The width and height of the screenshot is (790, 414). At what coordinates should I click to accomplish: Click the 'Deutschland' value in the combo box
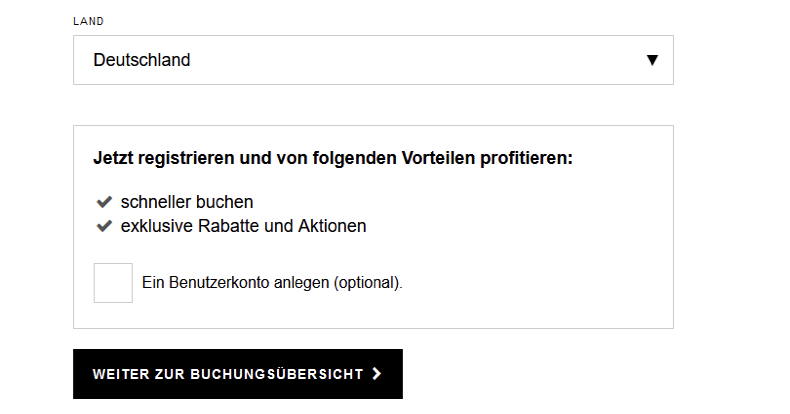click(142, 60)
